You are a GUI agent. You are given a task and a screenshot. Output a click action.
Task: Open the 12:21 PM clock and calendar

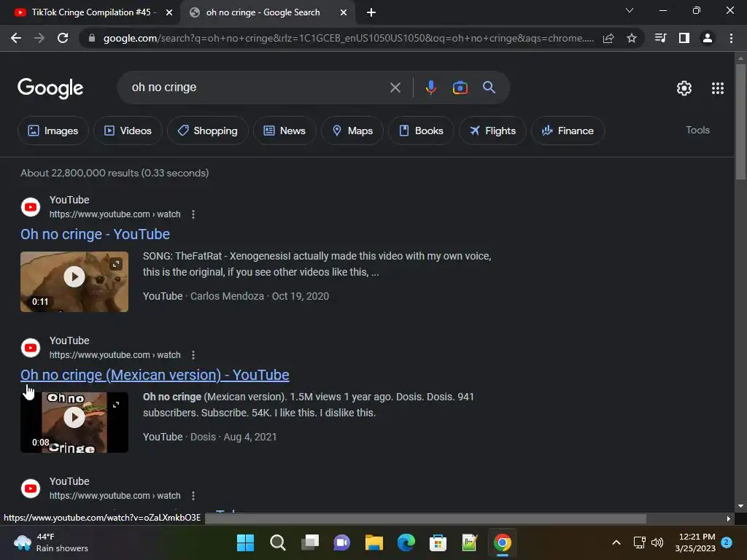click(x=695, y=542)
